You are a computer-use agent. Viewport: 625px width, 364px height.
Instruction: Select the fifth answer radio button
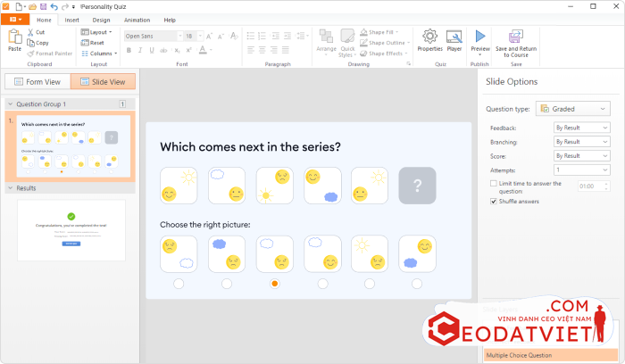370,284
